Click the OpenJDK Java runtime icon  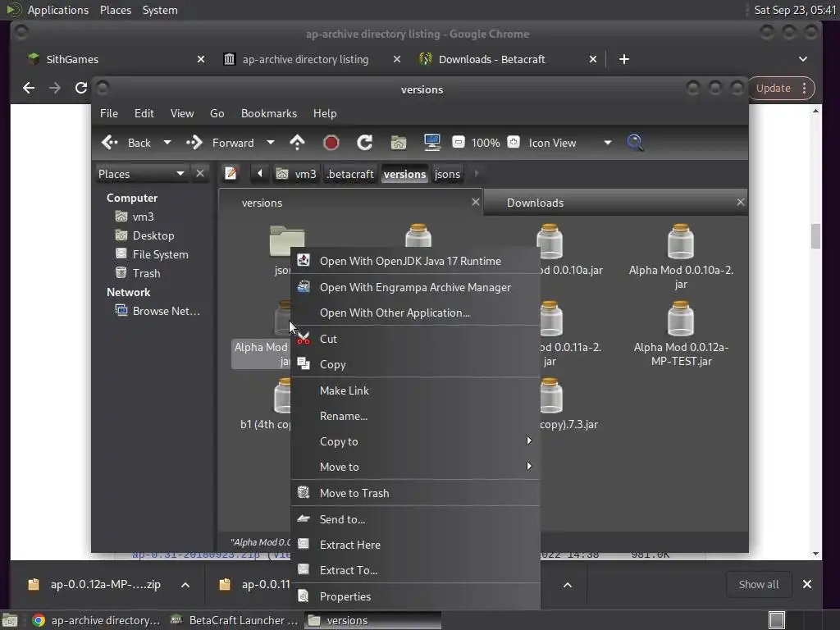(304, 260)
